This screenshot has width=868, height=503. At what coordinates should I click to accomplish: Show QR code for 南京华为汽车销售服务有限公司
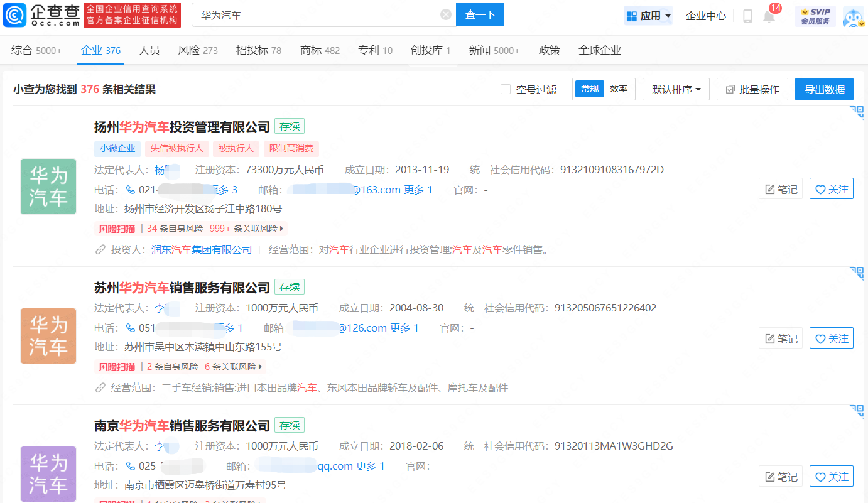pyautogui.click(x=857, y=411)
